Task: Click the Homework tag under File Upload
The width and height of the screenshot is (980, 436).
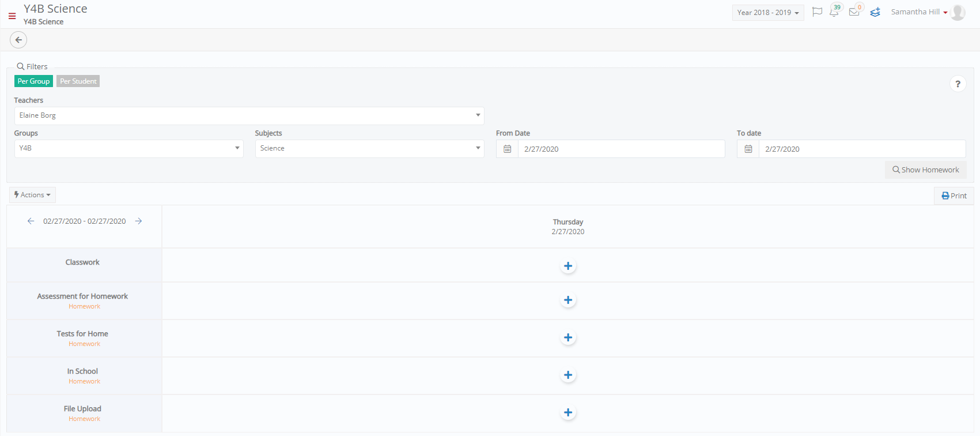Action: [85, 419]
